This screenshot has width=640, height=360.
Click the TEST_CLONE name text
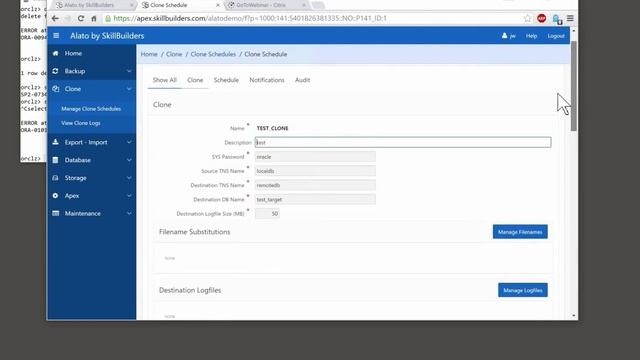click(x=272, y=128)
